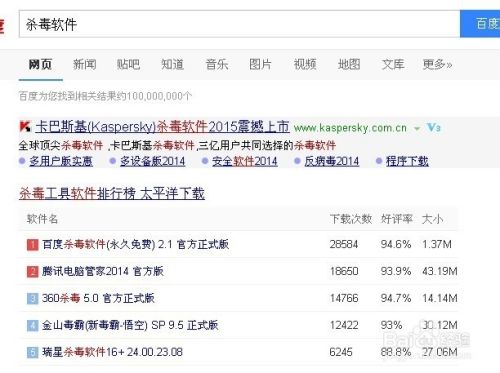Switch to the 文库 tab
This screenshot has width=500, height=373.
point(393,64)
